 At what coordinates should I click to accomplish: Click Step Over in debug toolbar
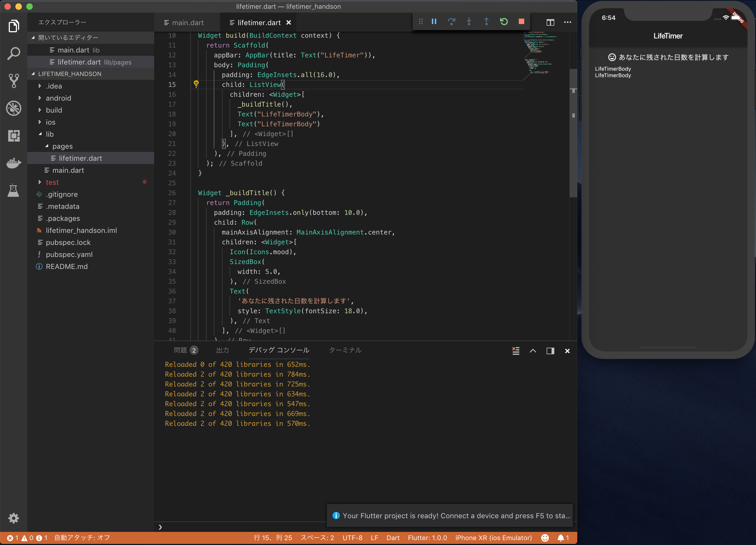(451, 22)
